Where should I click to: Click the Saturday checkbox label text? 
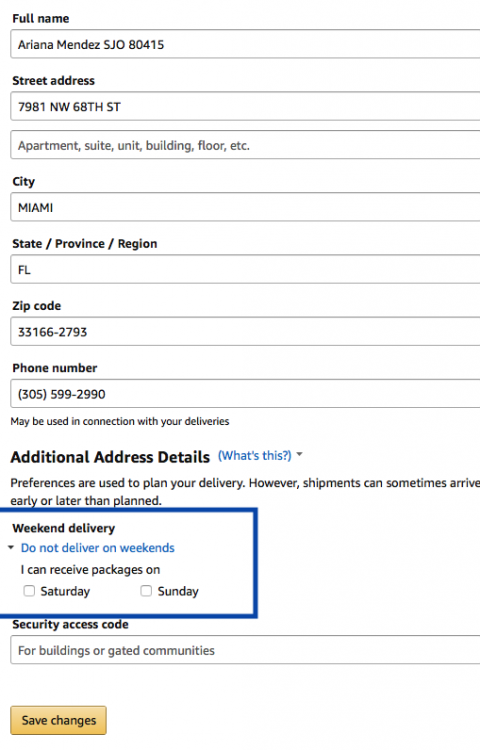pos(65,592)
